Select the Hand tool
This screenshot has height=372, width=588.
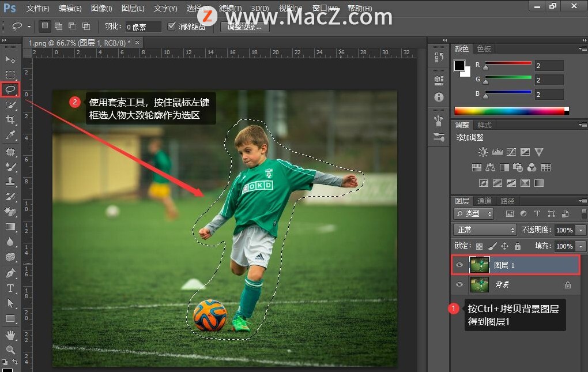(x=10, y=335)
